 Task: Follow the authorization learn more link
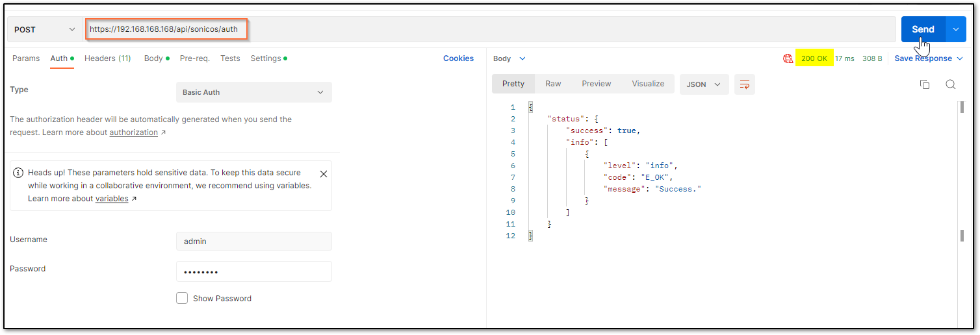[x=133, y=132]
